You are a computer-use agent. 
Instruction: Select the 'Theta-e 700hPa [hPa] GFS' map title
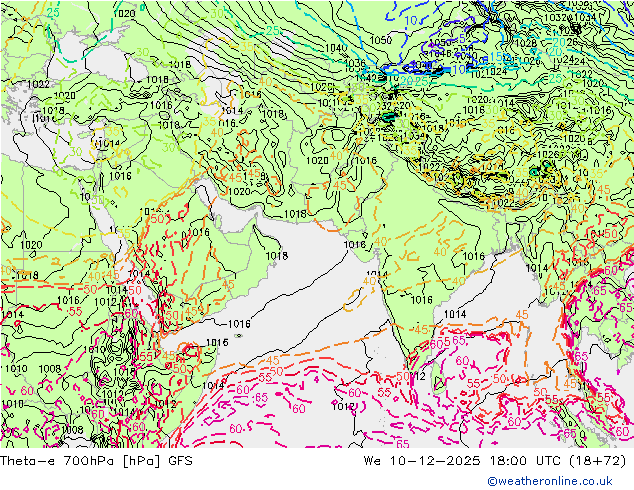pyautogui.click(x=96, y=460)
